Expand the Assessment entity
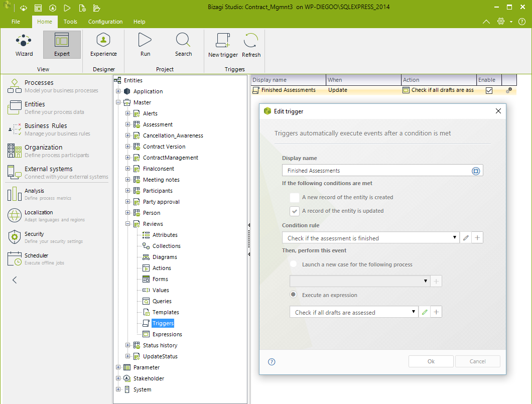Viewport: 532px width, 404px height. coord(127,124)
